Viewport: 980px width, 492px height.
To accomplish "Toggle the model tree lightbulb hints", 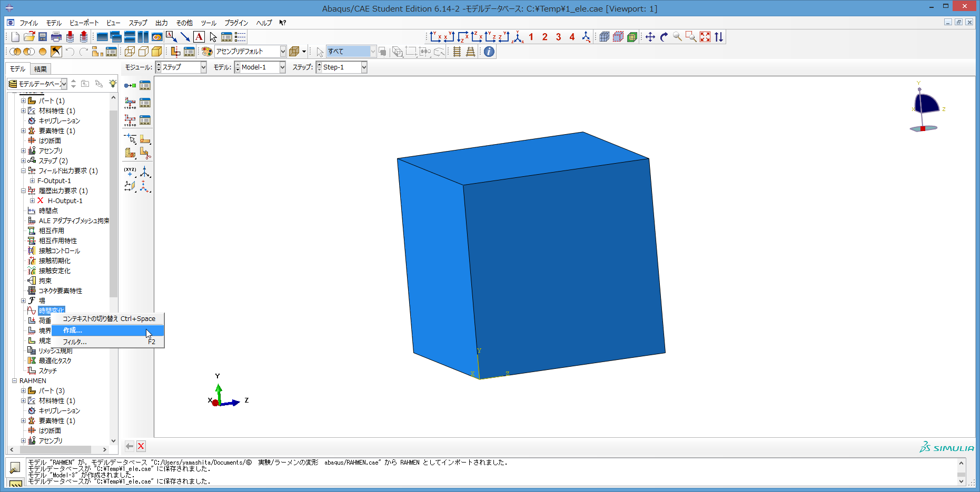I will [113, 84].
